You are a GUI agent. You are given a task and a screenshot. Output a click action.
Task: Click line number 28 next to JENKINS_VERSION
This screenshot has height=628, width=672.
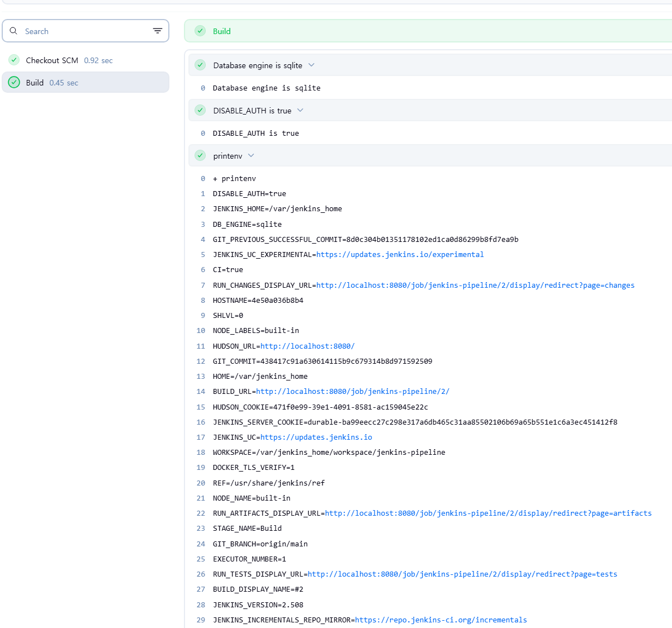pos(201,605)
